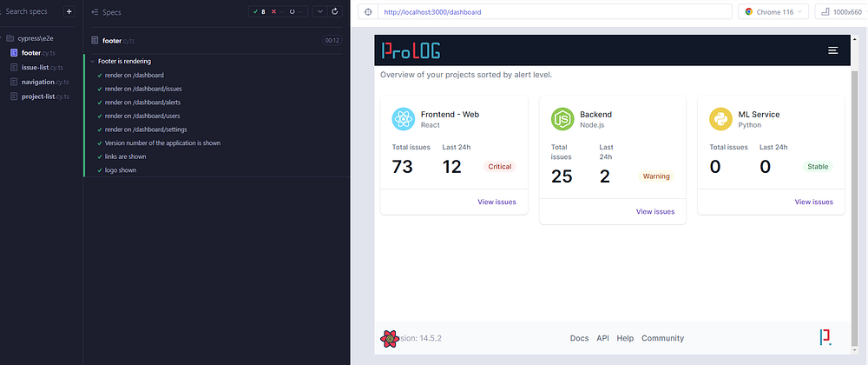868x365 pixels.
Task: Open the Docs footer link
Action: (580, 338)
